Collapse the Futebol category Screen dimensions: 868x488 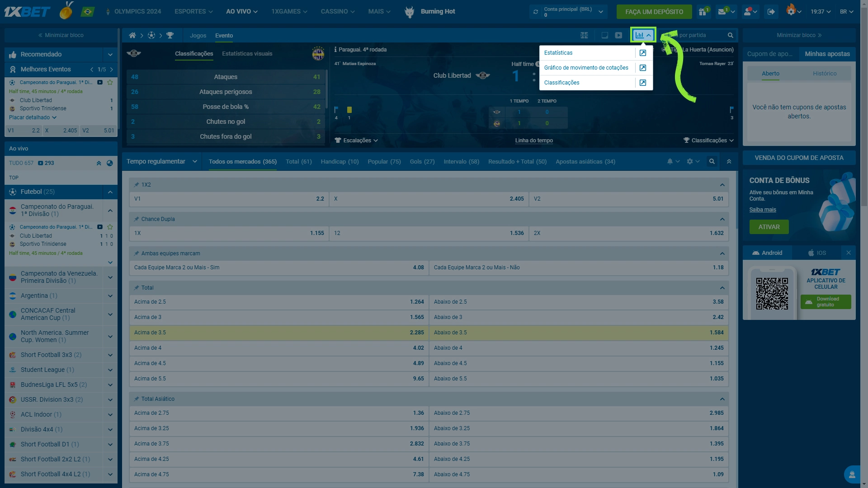click(110, 192)
